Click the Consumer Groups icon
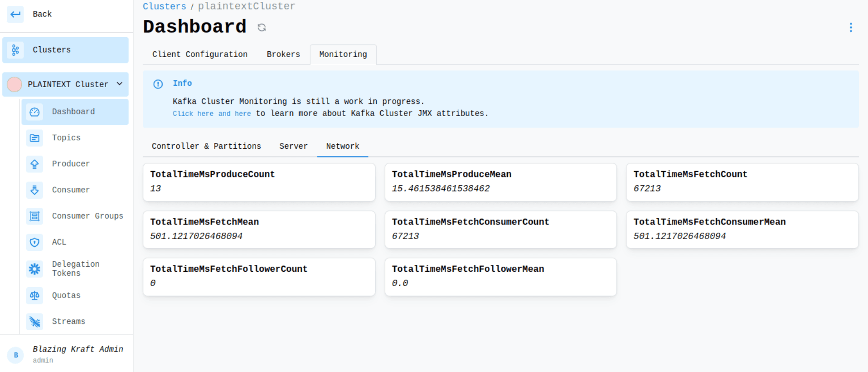 click(x=34, y=216)
